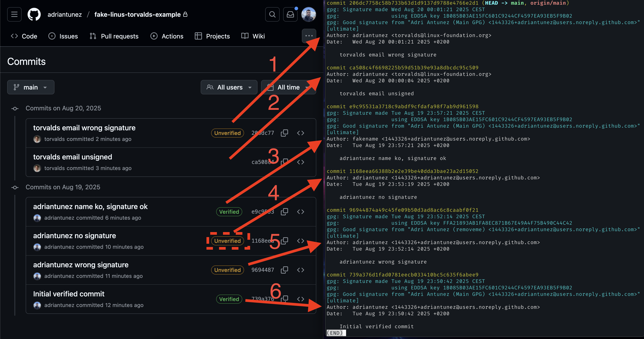The image size is (644, 339).
Task: Open commit 'adriantunez no signature'
Action: pos(75,236)
